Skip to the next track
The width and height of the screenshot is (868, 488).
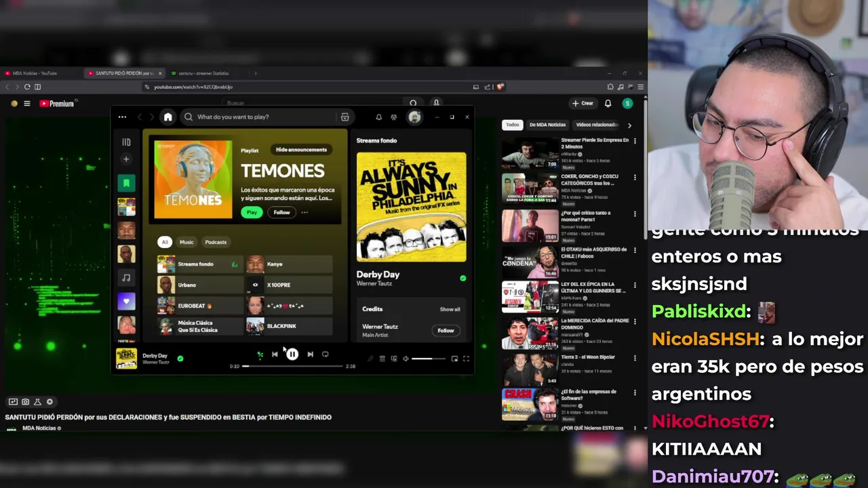click(310, 354)
